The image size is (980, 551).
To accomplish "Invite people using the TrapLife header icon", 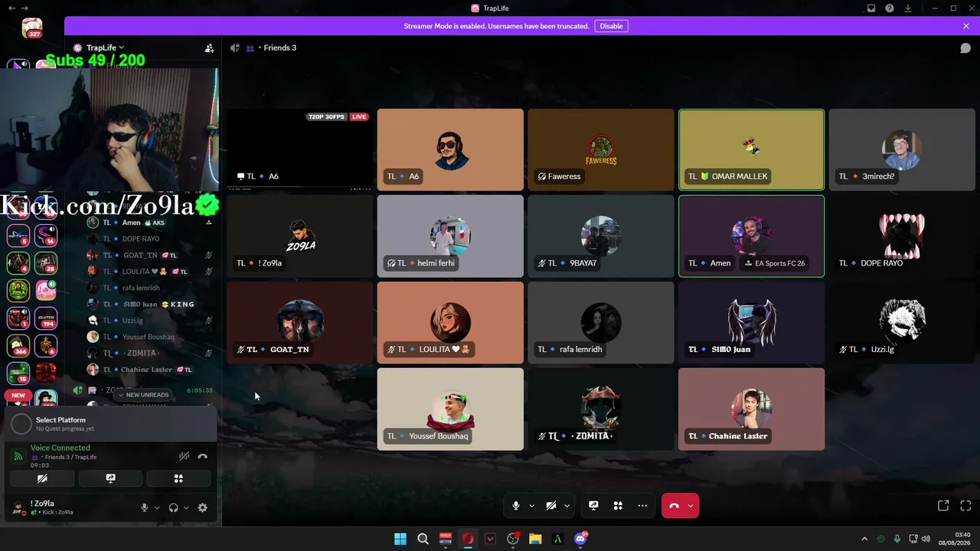I will [x=209, y=47].
